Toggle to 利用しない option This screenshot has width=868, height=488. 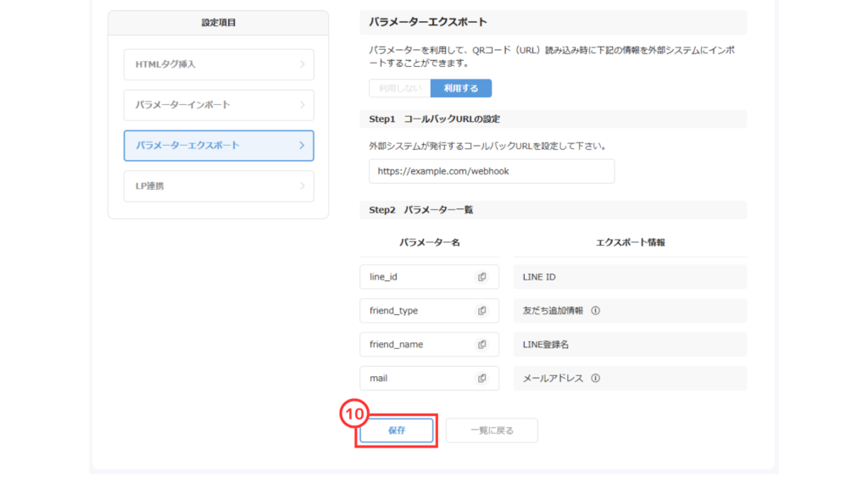coord(399,88)
